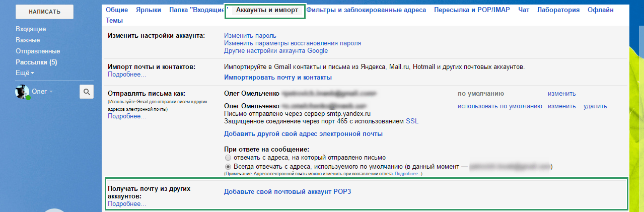Click изменить next to the удалить link

point(562,106)
